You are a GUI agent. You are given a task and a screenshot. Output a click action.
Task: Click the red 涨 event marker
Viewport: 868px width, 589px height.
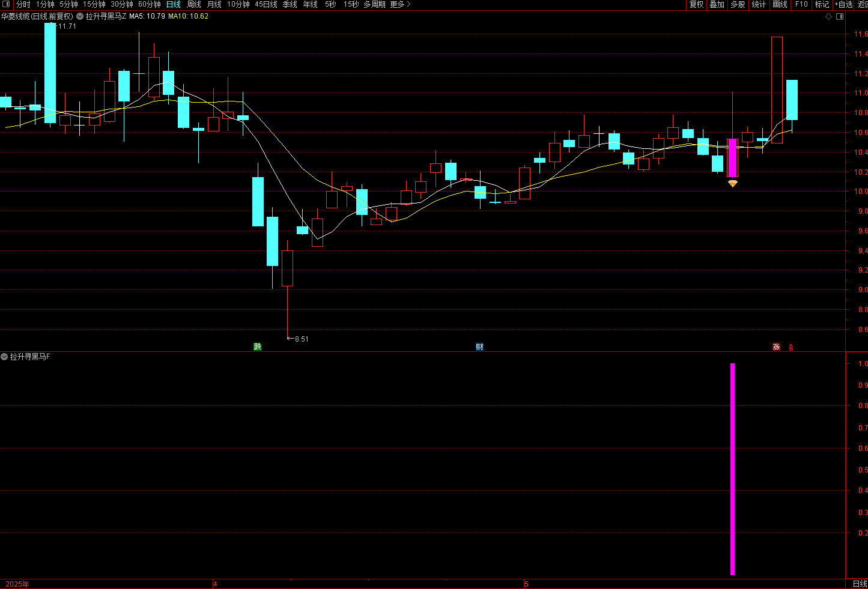coord(776,346)
